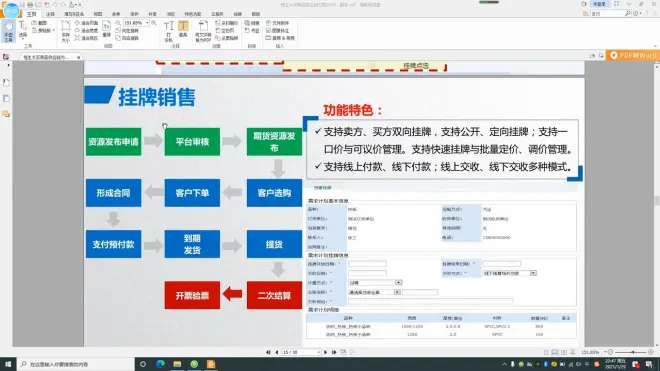Click the From Scanner create option

point(226,23)
